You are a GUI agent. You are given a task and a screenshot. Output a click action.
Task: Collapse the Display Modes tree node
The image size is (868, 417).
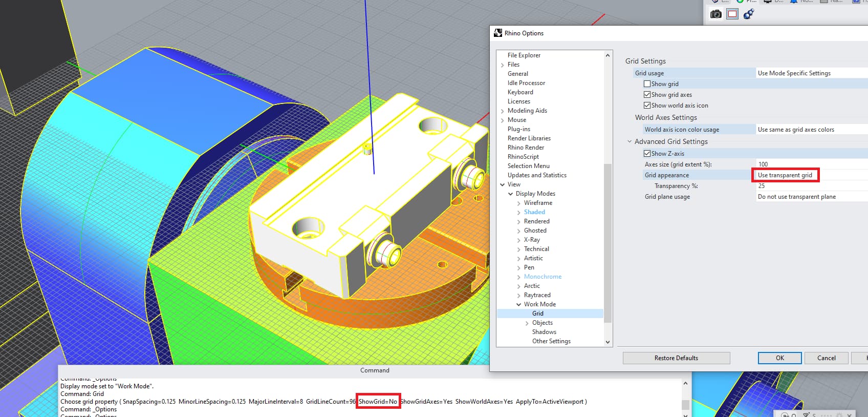pyautogui.click(x=510, y=194)
